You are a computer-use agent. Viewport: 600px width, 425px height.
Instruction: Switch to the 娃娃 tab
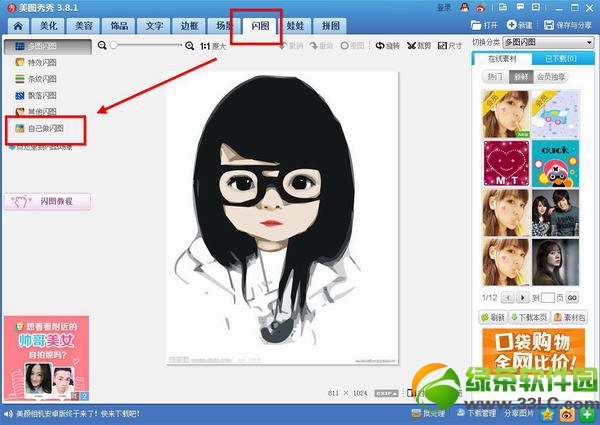(x=295, y=26)
